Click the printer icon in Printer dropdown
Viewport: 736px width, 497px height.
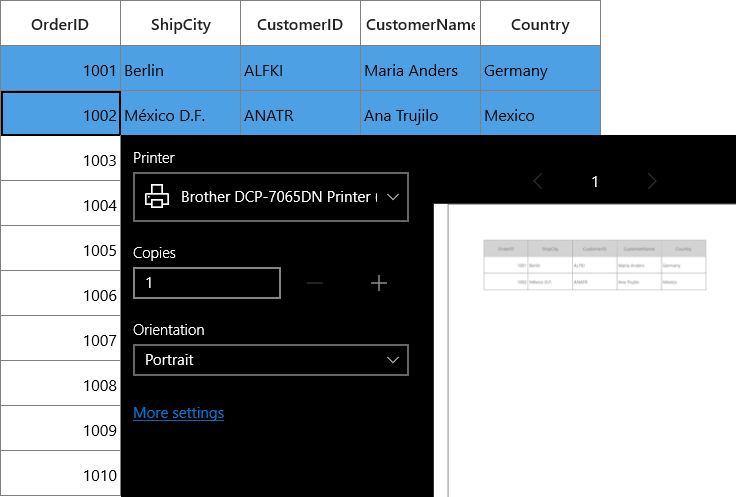(157, 196)
